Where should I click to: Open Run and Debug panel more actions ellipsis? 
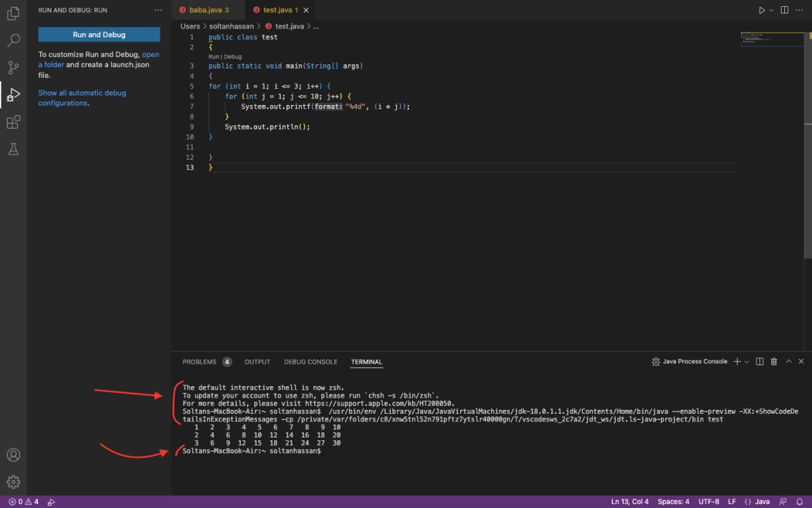click(x=158, y=10)
